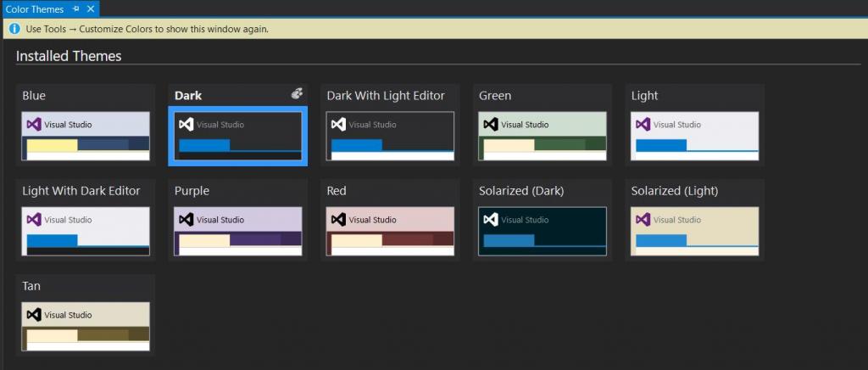
Task: Click the info icon in the notification bar
Action: pyautogui.click(x=15, y=29)
